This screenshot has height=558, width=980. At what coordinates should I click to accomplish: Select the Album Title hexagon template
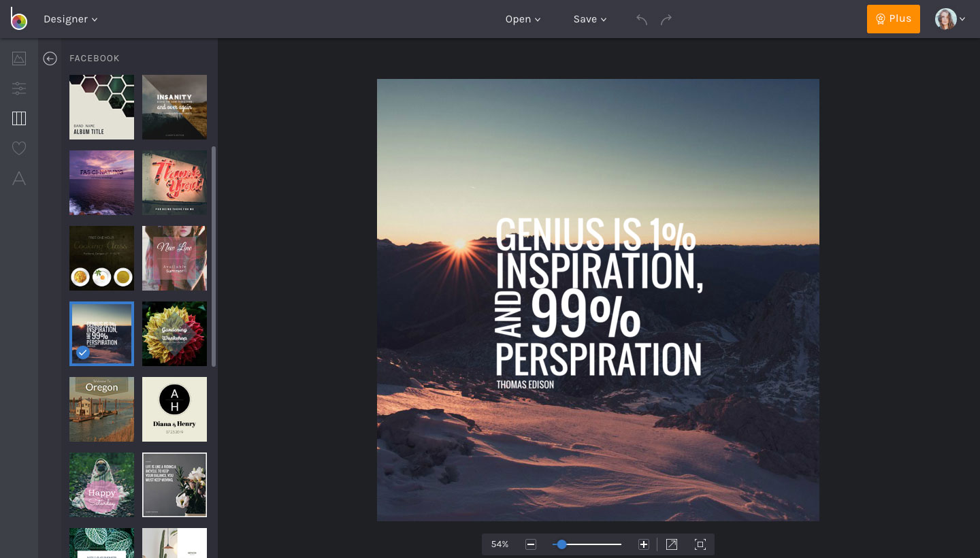tap(102, 108)
